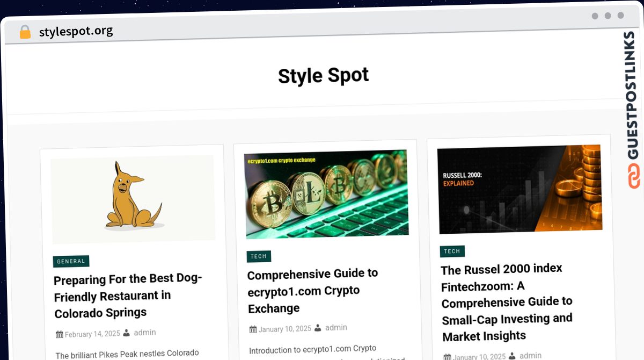Click the calendar icon in the ecrypto1.com post
The image size is (644, 360).
pyautogui.click(x=253, y=329)
